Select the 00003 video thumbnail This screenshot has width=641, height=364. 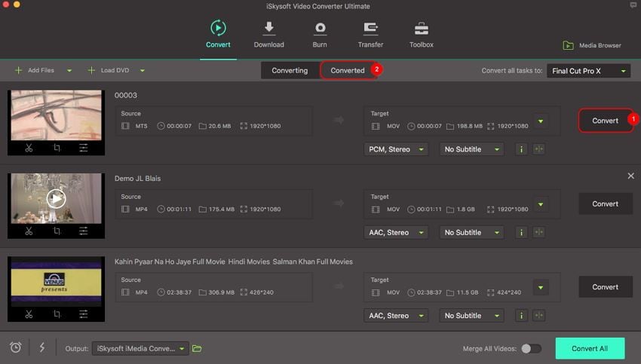click(56, 115)
